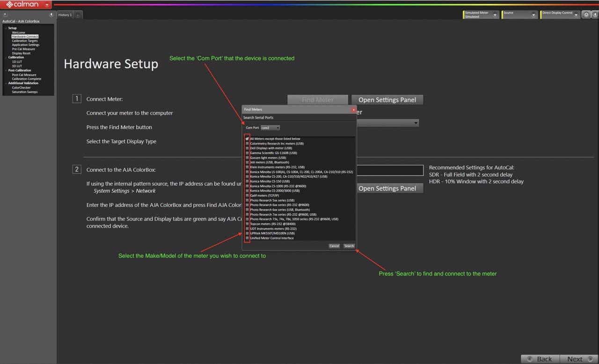Open settings gear in top toolbar
The image size is (599, 364).
[x=586, y=15]
